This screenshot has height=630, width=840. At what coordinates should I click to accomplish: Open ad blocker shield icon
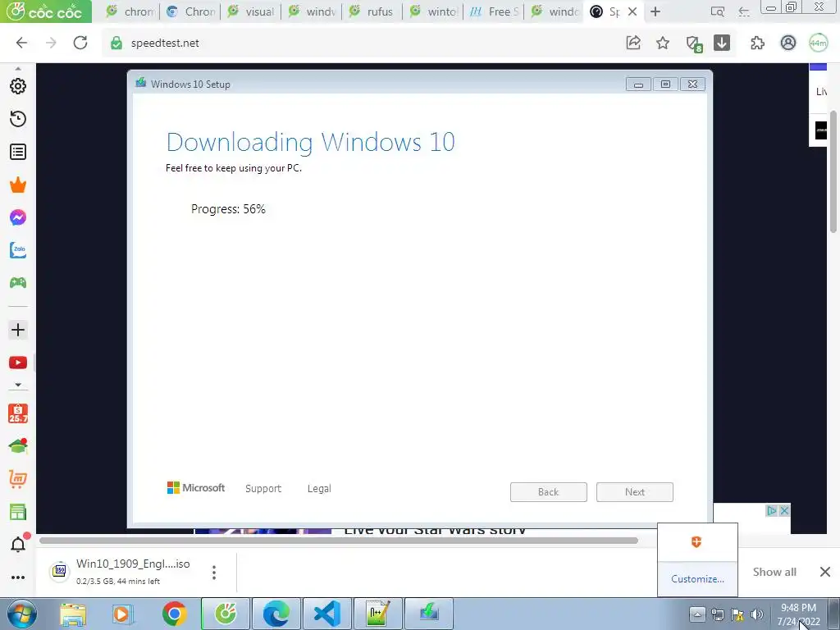point(693,43)
